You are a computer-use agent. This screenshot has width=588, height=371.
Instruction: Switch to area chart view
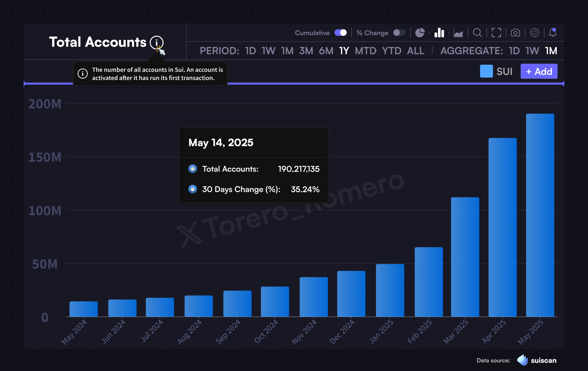[458, 33]
